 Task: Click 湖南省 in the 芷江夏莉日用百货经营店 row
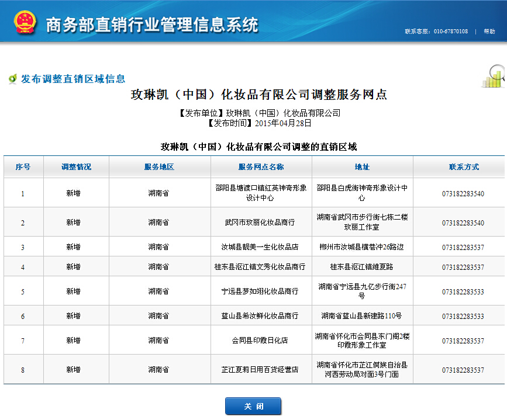158,369
